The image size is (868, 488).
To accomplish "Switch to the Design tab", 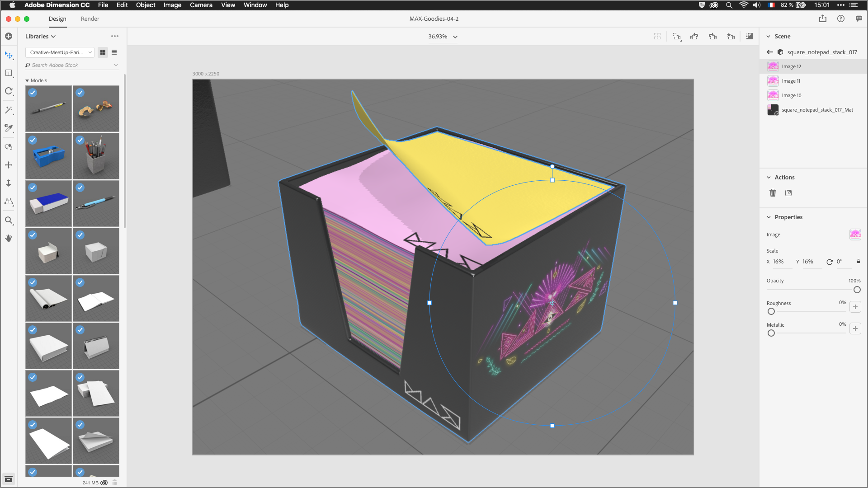I will tap(57, 19).
